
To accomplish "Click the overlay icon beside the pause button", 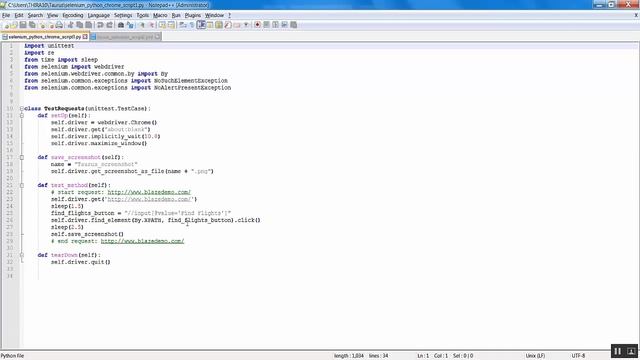I will point(631,351).
